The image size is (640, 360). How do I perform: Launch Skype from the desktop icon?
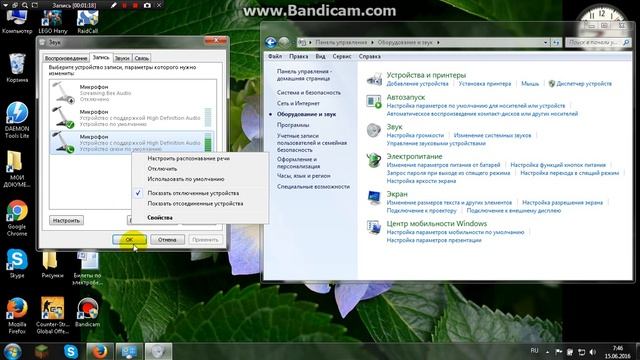click(x=17, y=263)
